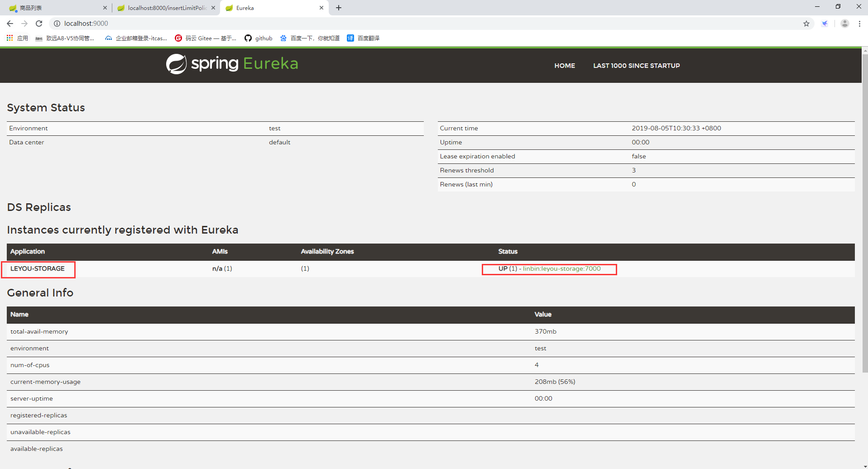Image resolution: width=868 pixels, height=469 pixels.
Task: Restore down the Chrome window
Action: (x=838, y=6)
